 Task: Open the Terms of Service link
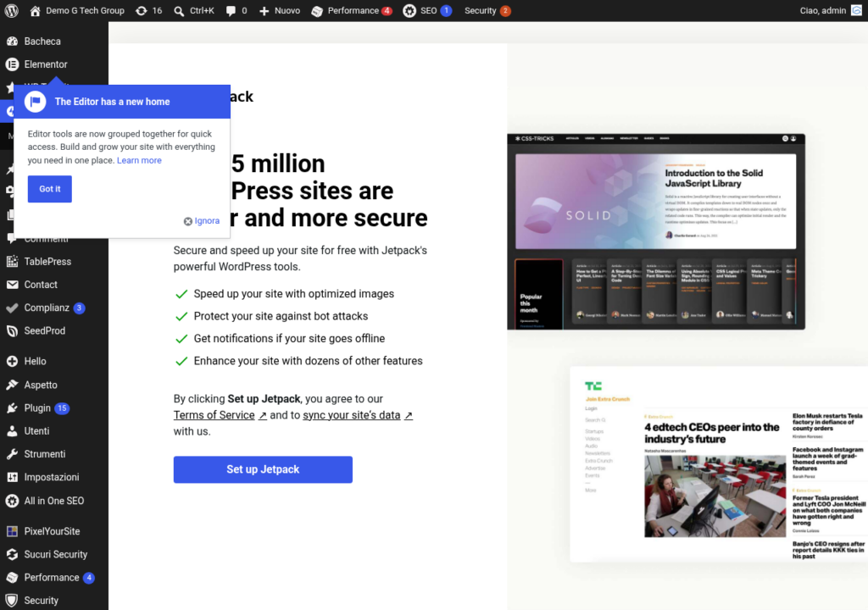pos(220,415)
